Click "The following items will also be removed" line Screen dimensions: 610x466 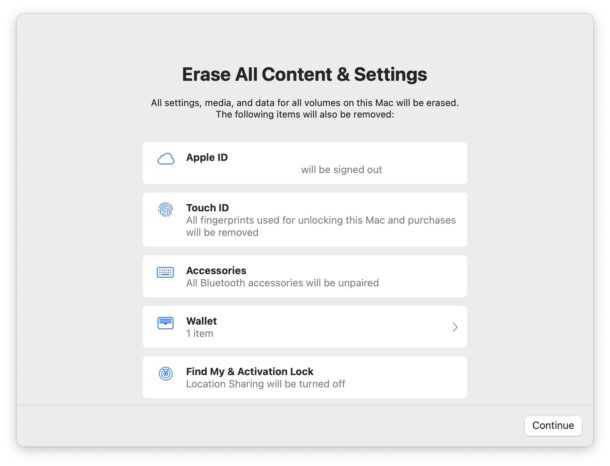[x=304, y=114]
